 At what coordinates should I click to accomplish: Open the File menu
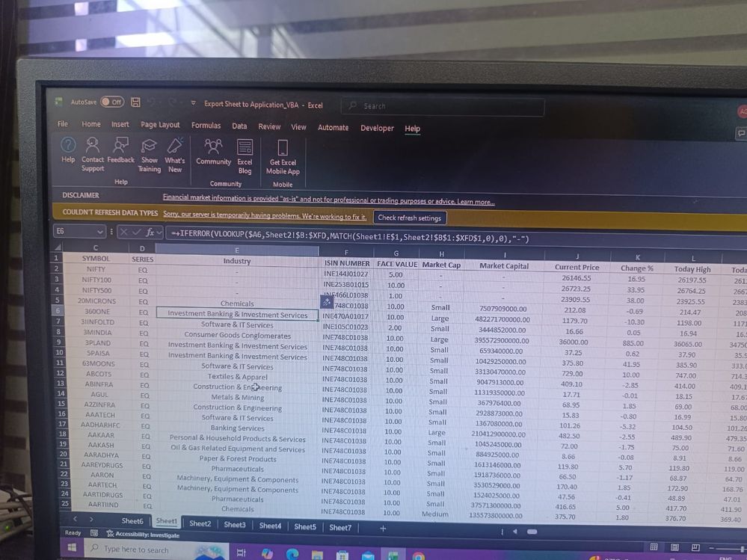[62, 124]
